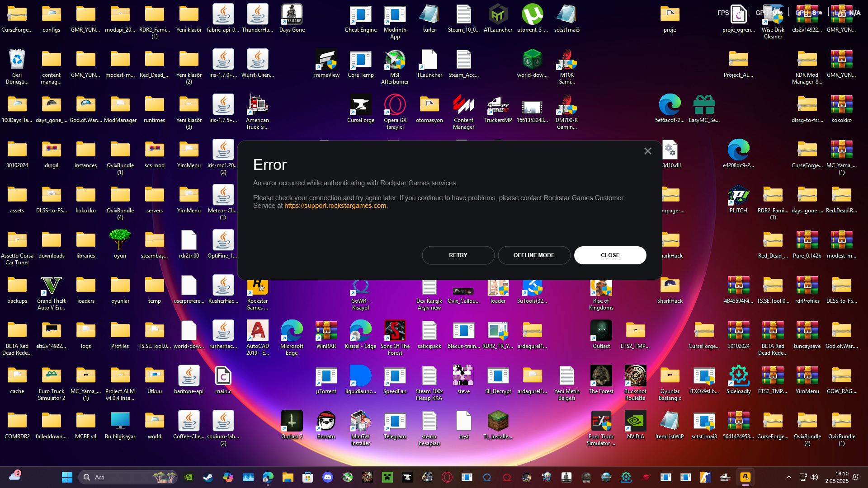Dismiss the error dialog with the X icon
The image size is (868, 488).
pos(648,151)
